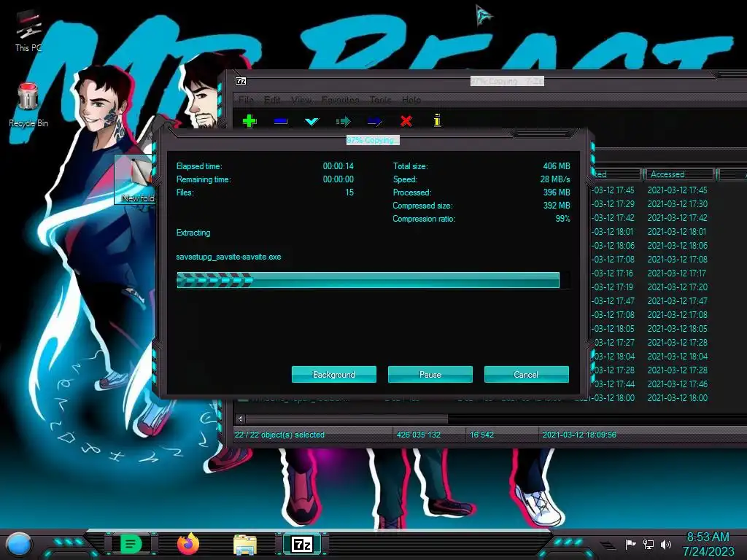This screenshot has width=747, height=560.
Task: Click the blue Start orb
Action: pos(19,544)
